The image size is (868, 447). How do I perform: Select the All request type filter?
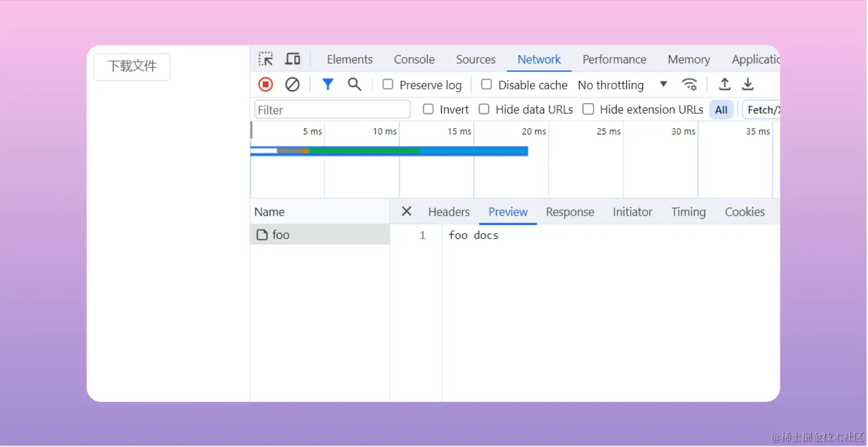(721, 110)
